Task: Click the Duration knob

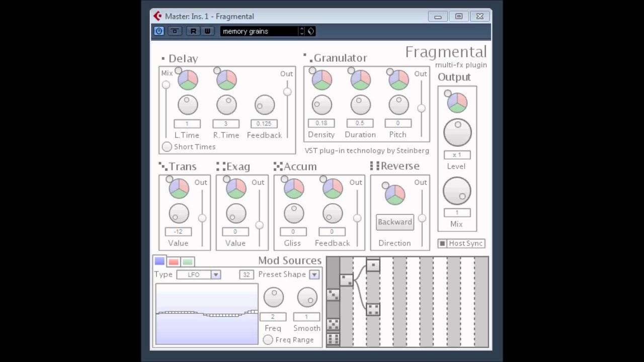Action: click(360, 105)
